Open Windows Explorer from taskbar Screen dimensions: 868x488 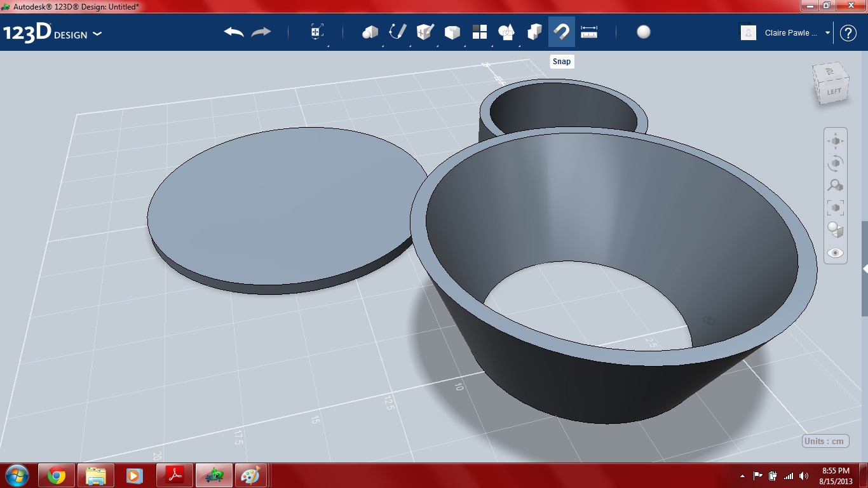[95, 475]
